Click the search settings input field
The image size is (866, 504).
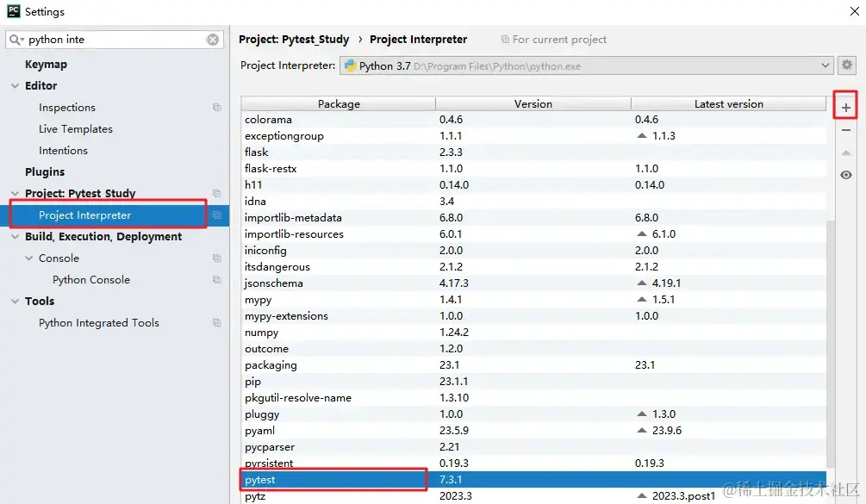point(116,39)
